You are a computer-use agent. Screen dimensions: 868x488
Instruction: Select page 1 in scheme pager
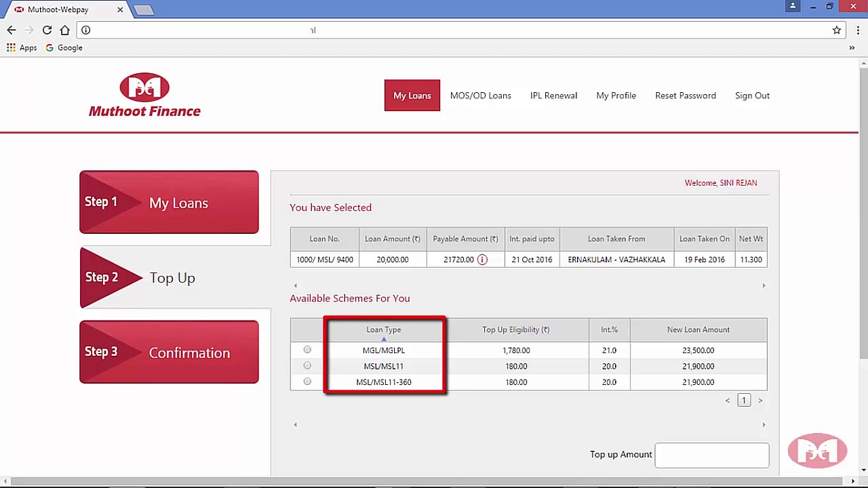(x=744, y=401)
